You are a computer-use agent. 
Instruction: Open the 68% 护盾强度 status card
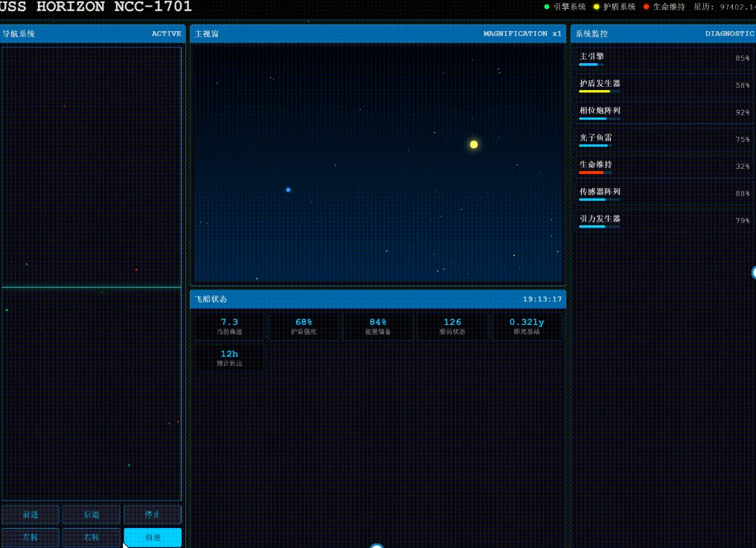pyautogui.click(x=304, y=326)
